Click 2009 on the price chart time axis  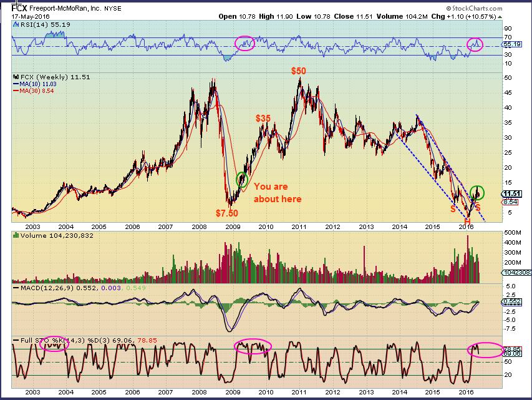click(233, 227)
